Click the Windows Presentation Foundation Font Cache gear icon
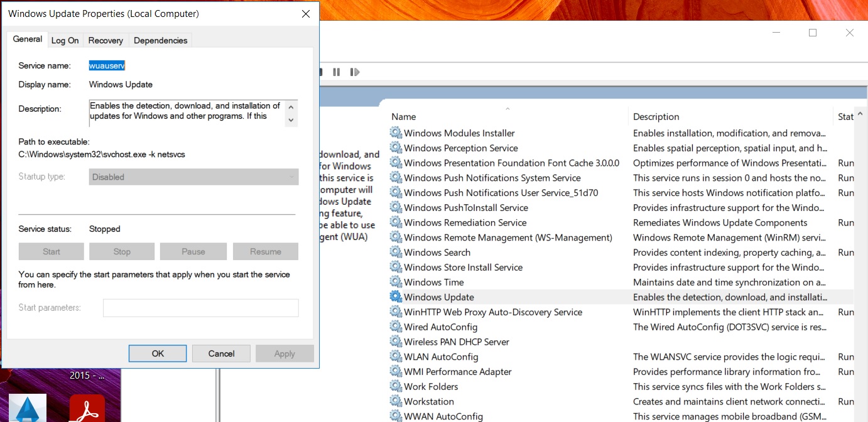Image resolution: width=868 pixels, height=422 pixels. tap(396, 163)
